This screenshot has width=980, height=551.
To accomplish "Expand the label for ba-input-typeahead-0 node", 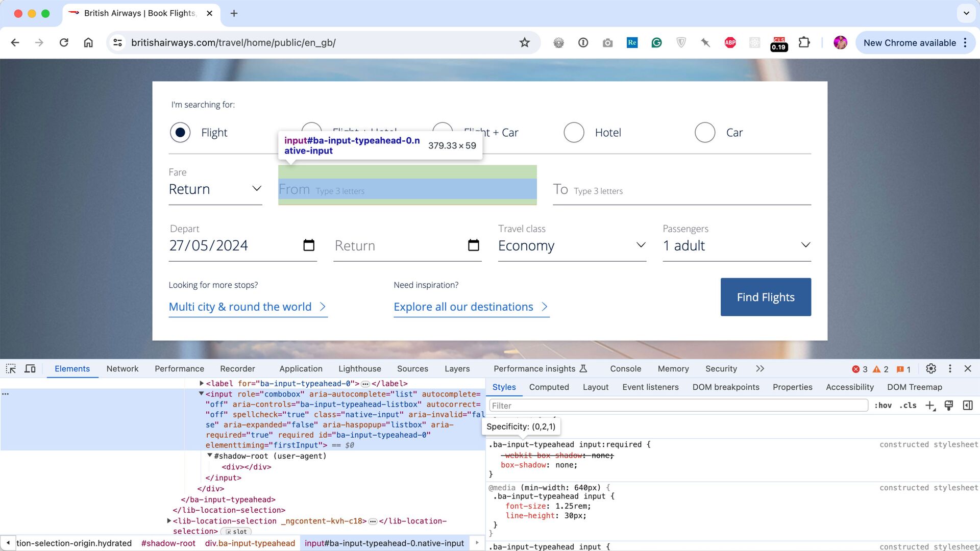I will tap(202, 384).
